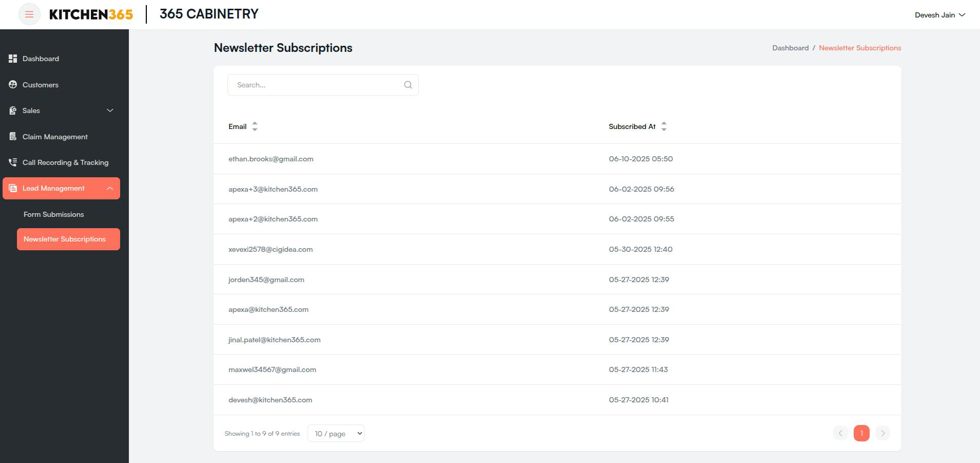980x463 pixels.
Task: Select jorden345@gmail.com email cell
Action: pyautogui.click(x=266, y=280)
